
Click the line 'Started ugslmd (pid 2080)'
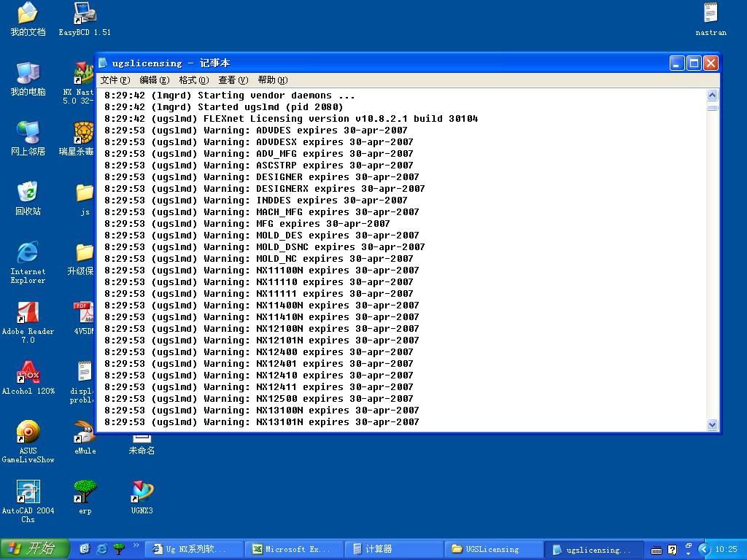(x=223, y=107)
